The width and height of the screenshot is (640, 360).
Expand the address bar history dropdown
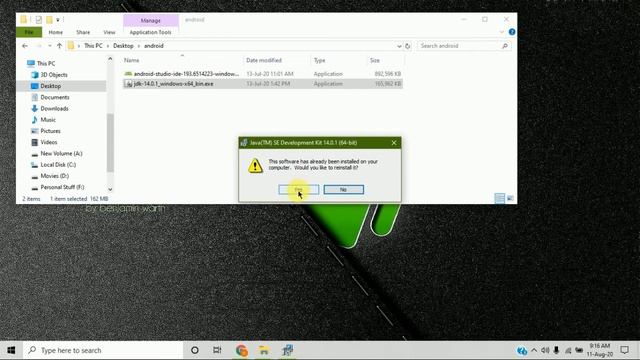tap(399, 46)
